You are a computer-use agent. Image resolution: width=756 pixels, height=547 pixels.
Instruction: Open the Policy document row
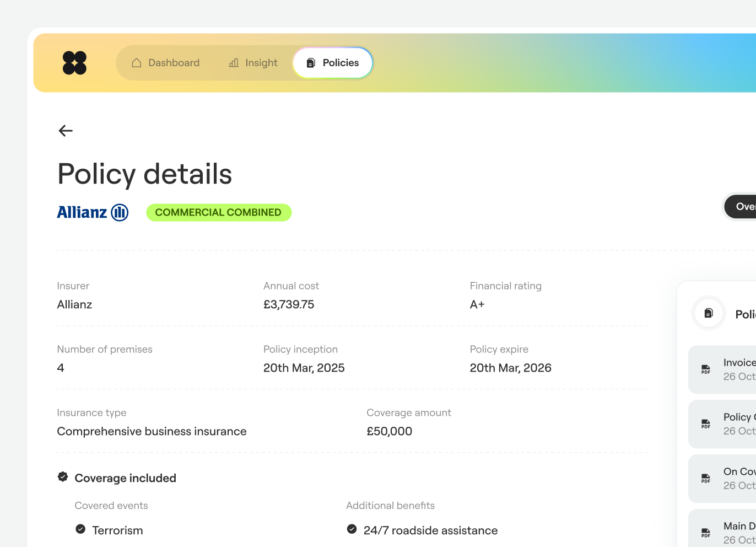point(722,424)
